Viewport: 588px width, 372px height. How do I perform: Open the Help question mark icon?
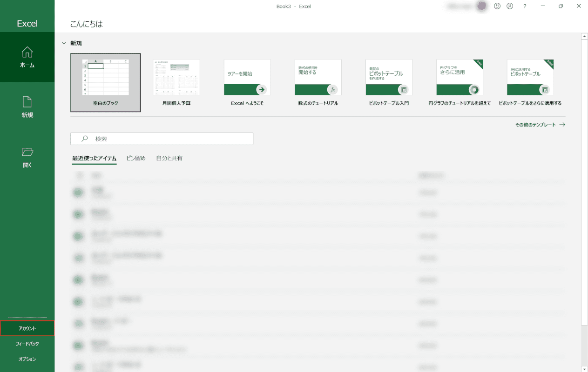click(x=525, y=6)
